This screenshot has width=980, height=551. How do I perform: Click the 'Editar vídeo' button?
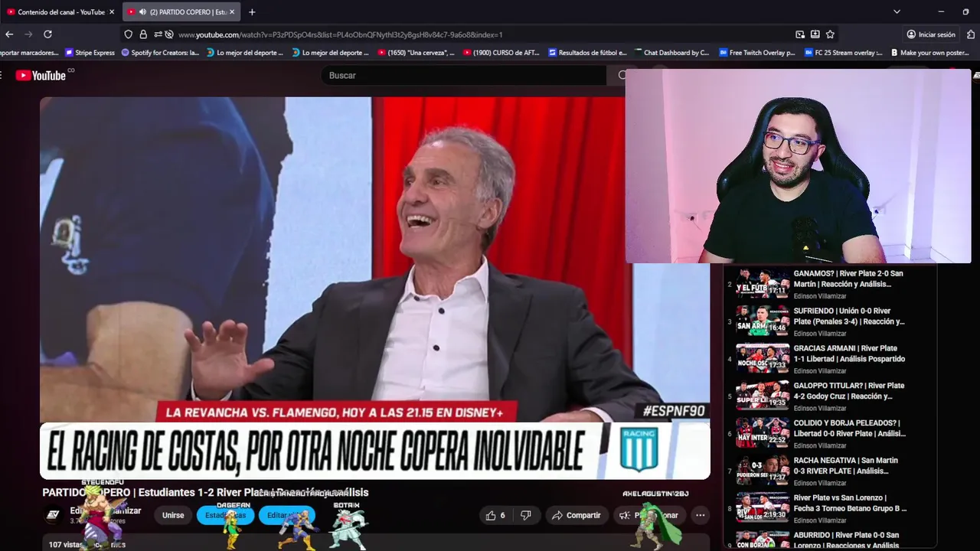pyautogui.click(x=287, y=515)
